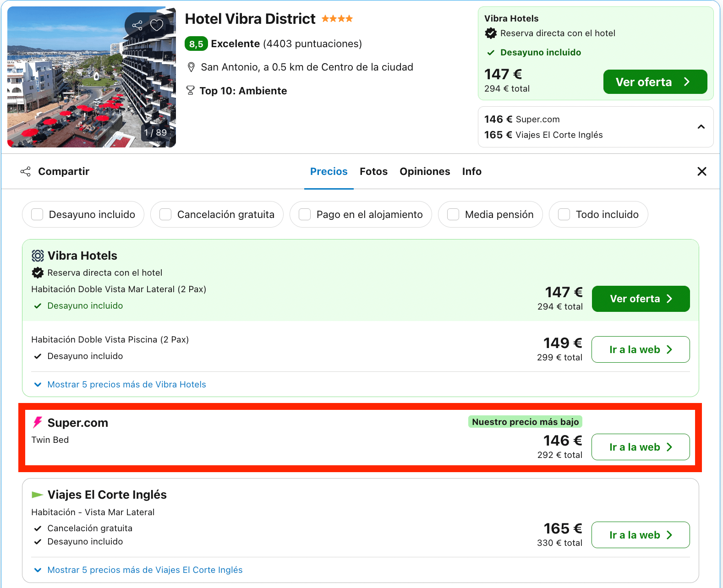Click the verified badge in top Vibra Hotels card

(x=491, y=33)
